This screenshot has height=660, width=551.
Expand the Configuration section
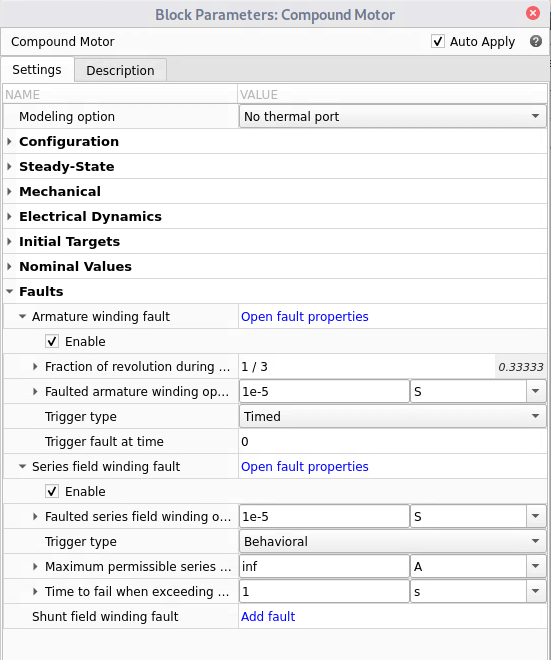coord(9,141)
